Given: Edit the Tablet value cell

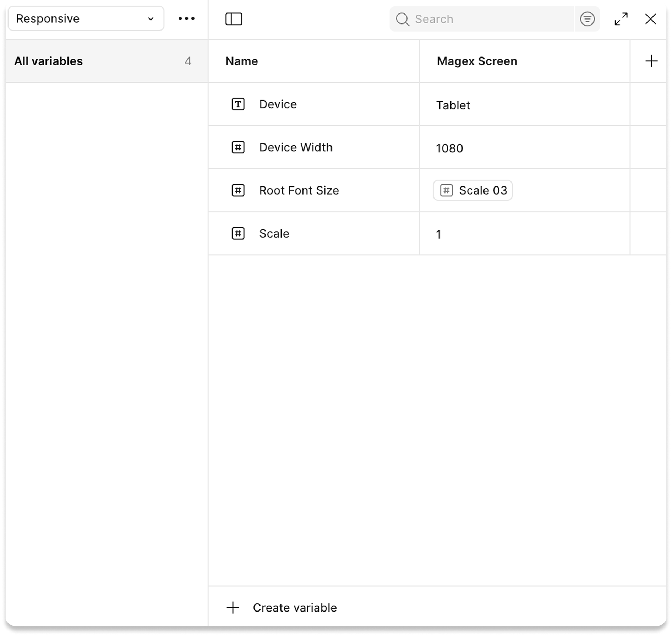Looking at the screenshot, I should (524, 105).
